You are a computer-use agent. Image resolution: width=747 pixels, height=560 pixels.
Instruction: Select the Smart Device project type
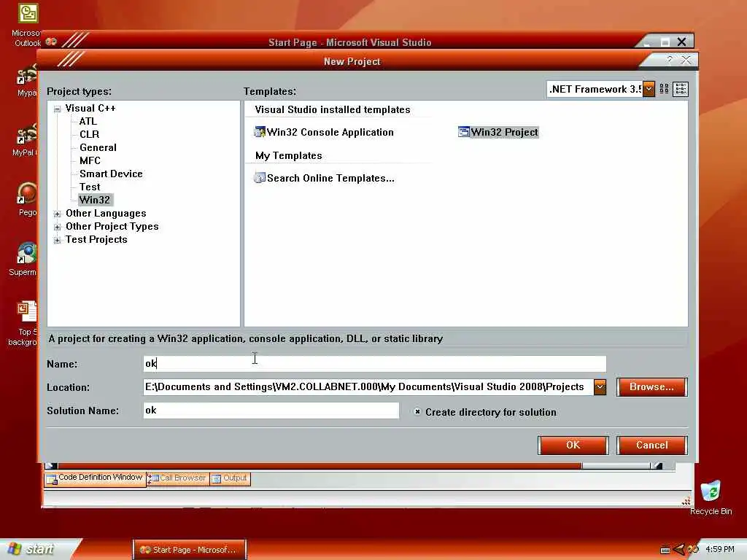coord(111,174)
